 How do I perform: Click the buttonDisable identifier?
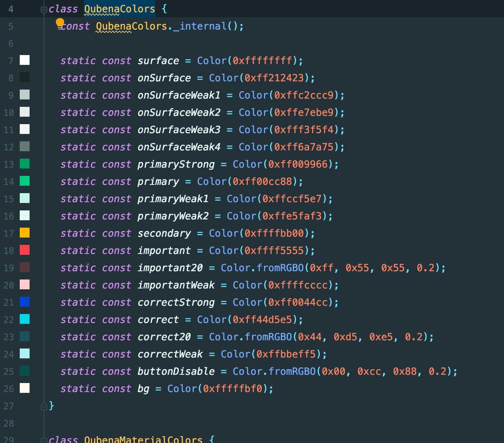pos(176,371)
